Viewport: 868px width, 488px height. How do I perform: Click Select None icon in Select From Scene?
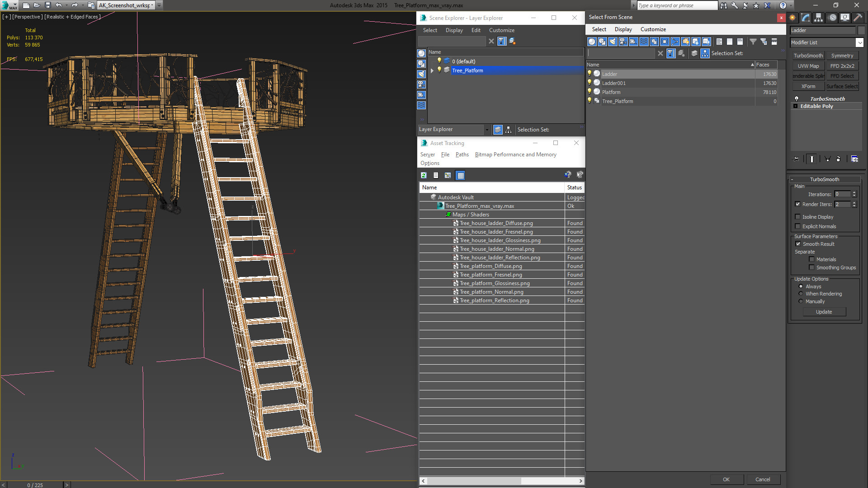point(729,42)
